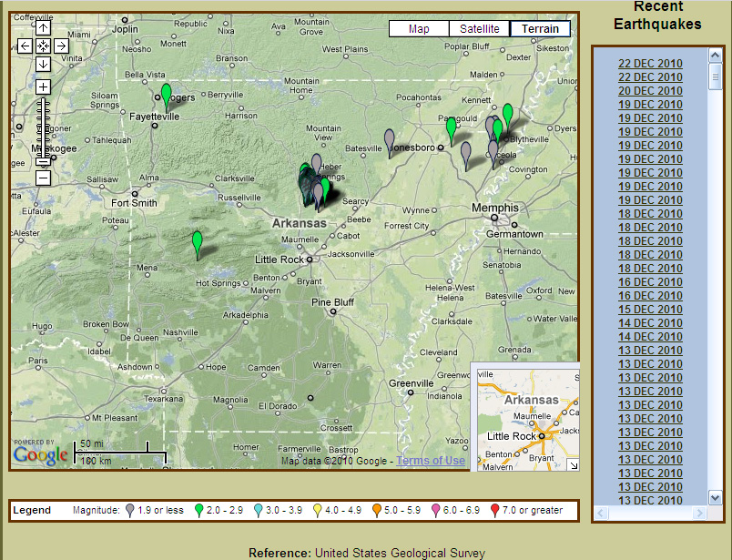Zoom out with the minus button

pyautogui.click(x=43, y=178)
